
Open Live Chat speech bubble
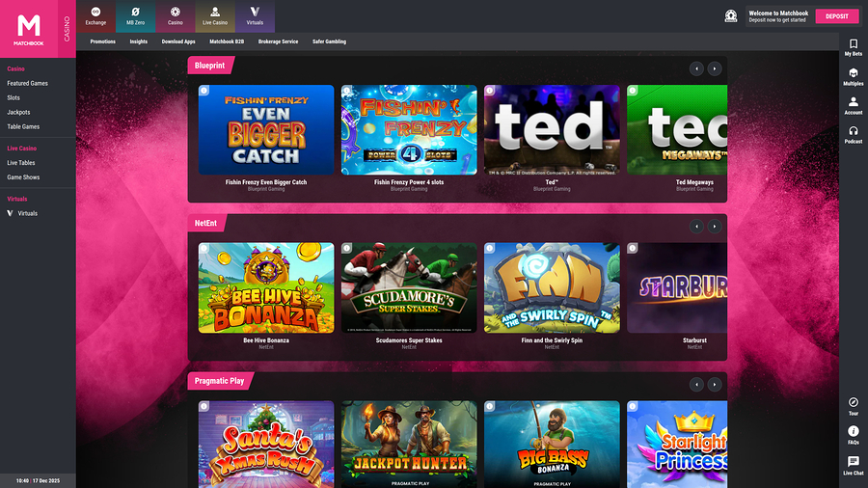[x=854, y=465]
